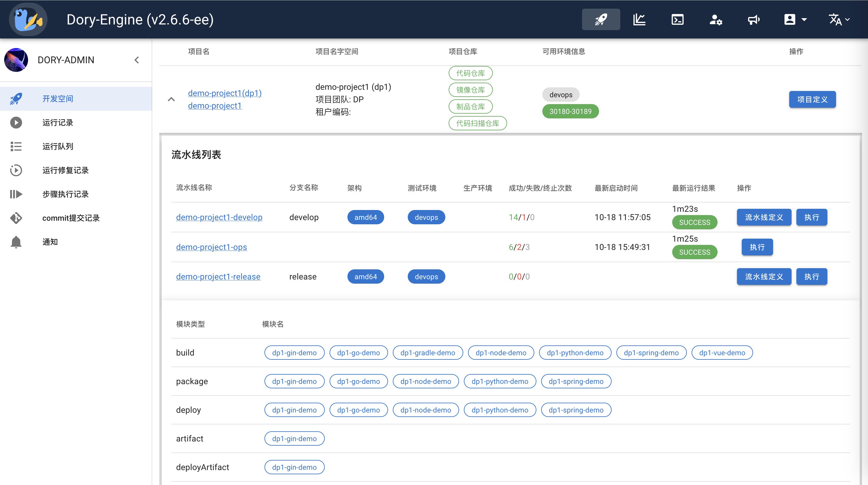This screenshot has width=868, height=485.
Task: Click the Dory-Engine fish logo
Action: pyautogui.click(x=28, y=19)
